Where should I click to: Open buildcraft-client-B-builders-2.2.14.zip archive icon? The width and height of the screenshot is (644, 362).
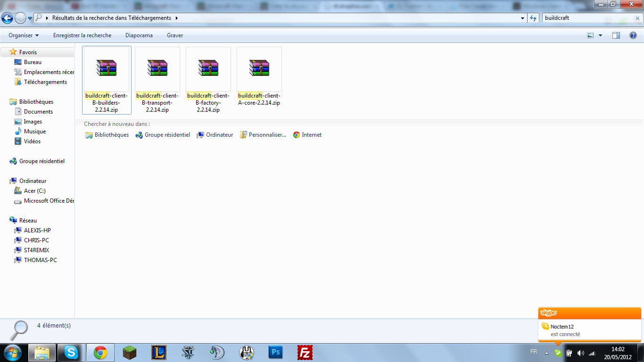[x=107, y=68]
